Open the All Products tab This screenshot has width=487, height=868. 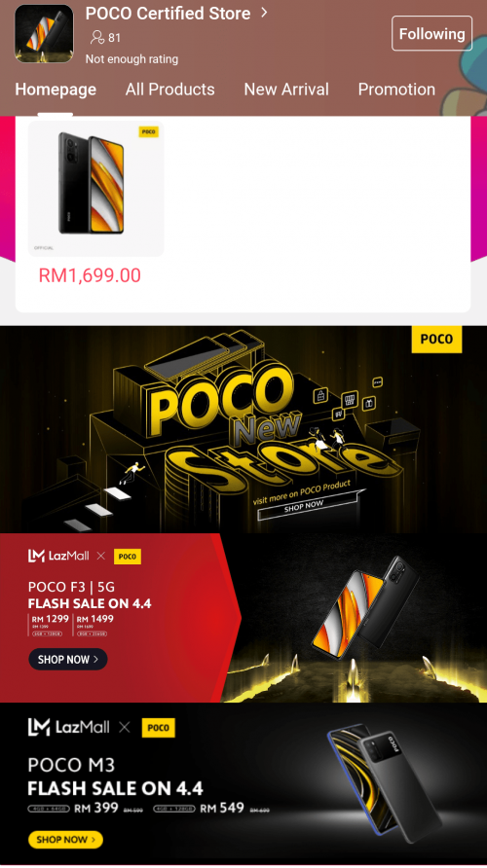click(x=169, y=90)
